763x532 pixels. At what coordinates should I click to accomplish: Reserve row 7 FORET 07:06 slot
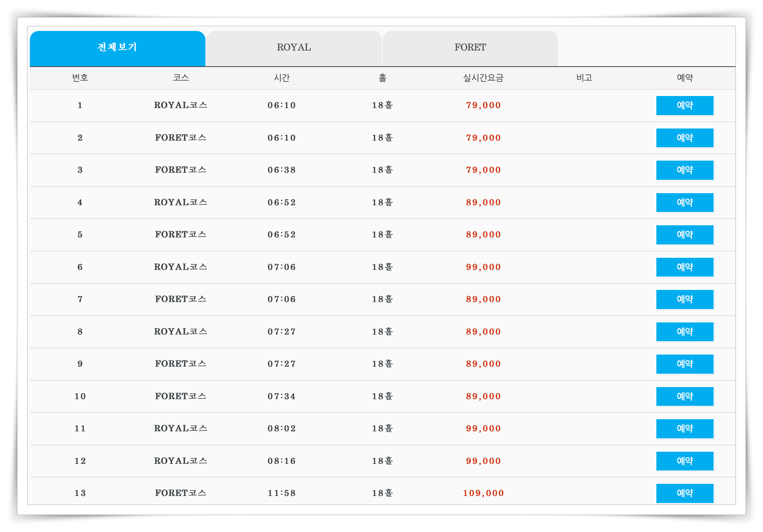685,299
